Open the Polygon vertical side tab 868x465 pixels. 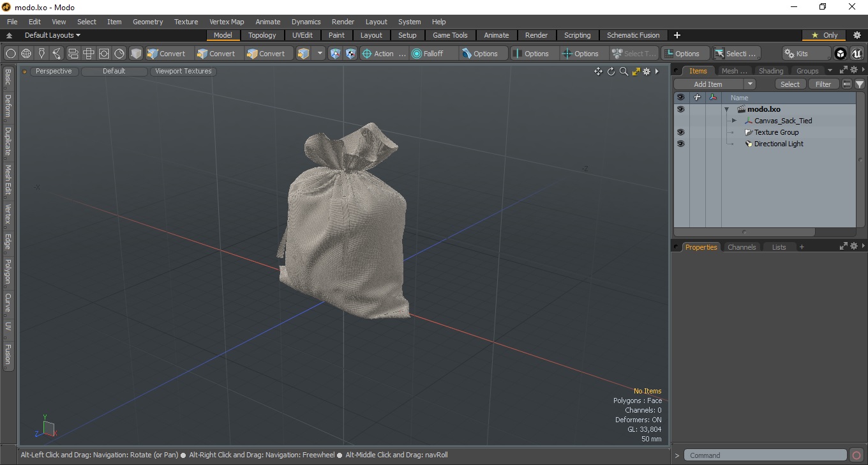(8, 271)
